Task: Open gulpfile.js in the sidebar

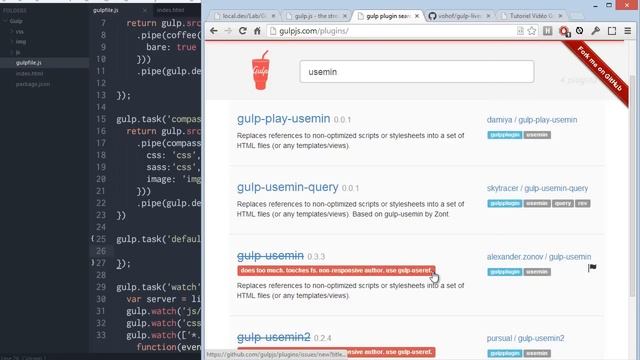Action: click(29, 63)
